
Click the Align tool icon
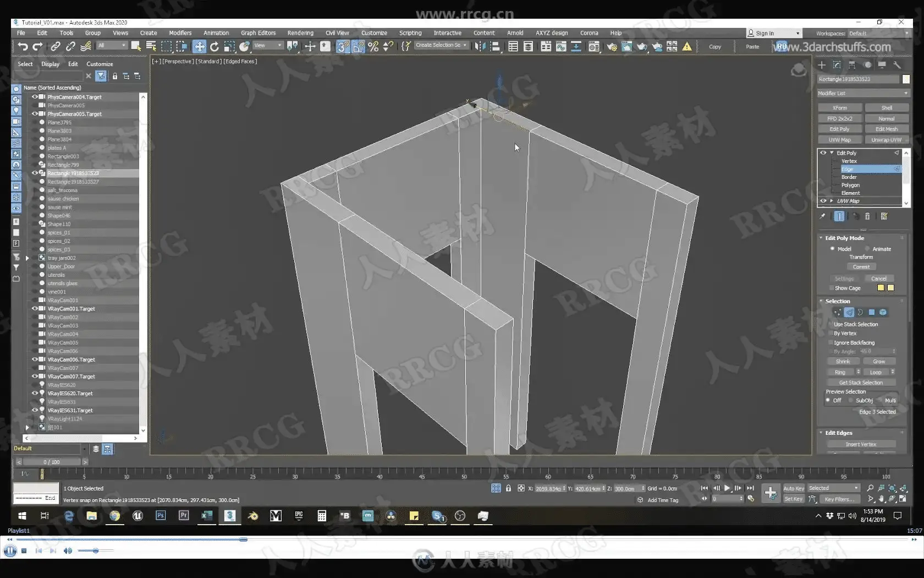click(495, 47)
